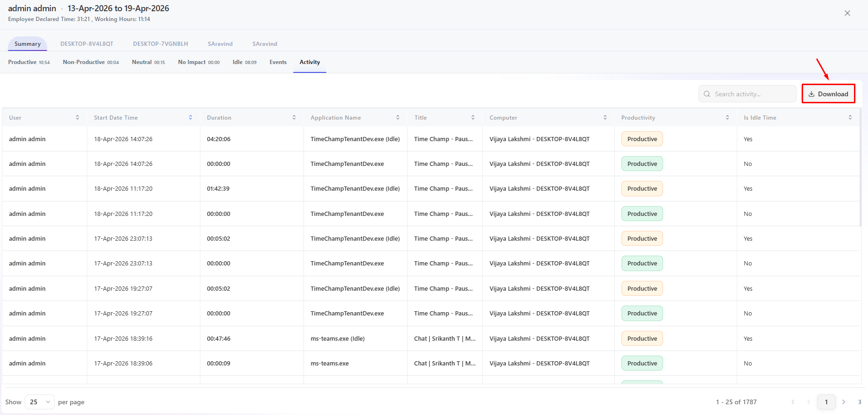Sort by Is Idle Time sort icon
Viewport: 868px width, 415px height.
click(850, 118)
